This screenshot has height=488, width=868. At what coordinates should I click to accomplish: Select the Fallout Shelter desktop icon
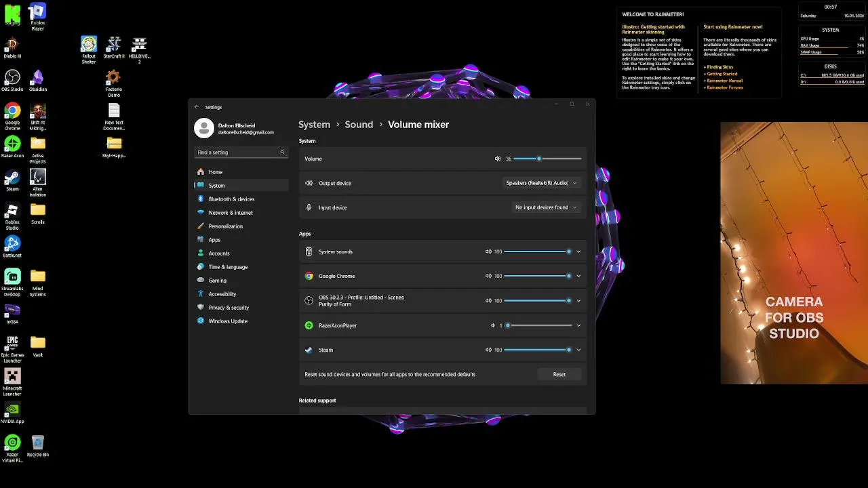coord(89,50)
